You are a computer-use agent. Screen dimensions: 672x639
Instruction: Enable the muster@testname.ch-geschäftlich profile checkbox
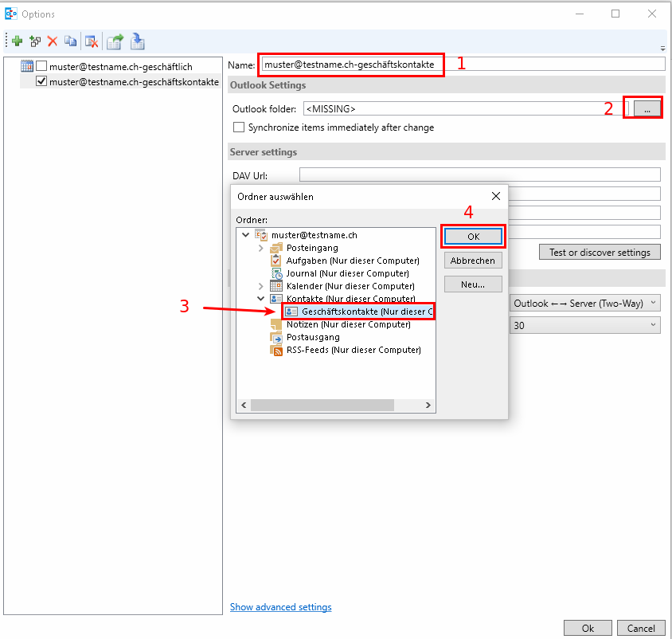pyautogui.click(x=41, y=67)
